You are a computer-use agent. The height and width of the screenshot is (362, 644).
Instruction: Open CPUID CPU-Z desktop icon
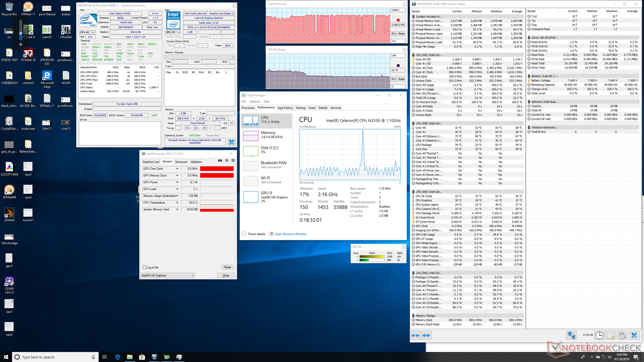coord(9,286)
